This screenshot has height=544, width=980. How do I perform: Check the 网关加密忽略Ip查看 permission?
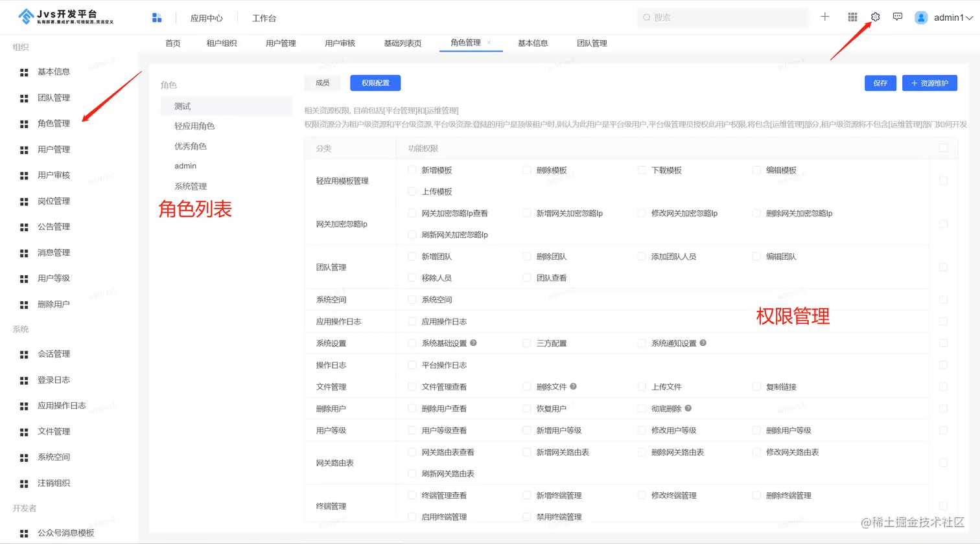(x=412, y=212)
